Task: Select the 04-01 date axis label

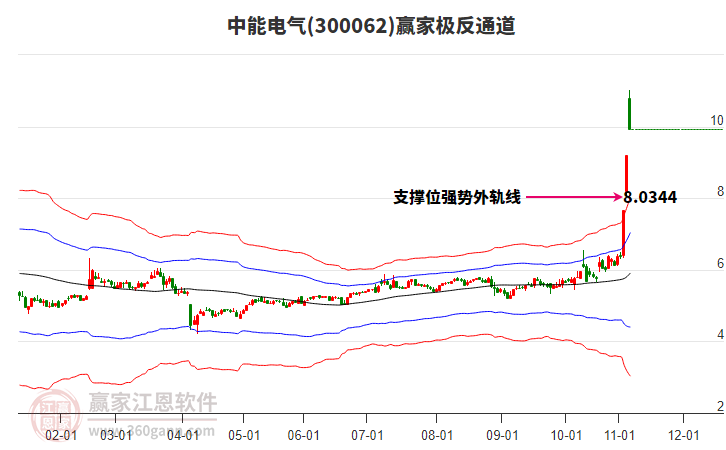Action: [x=183, y=436]
